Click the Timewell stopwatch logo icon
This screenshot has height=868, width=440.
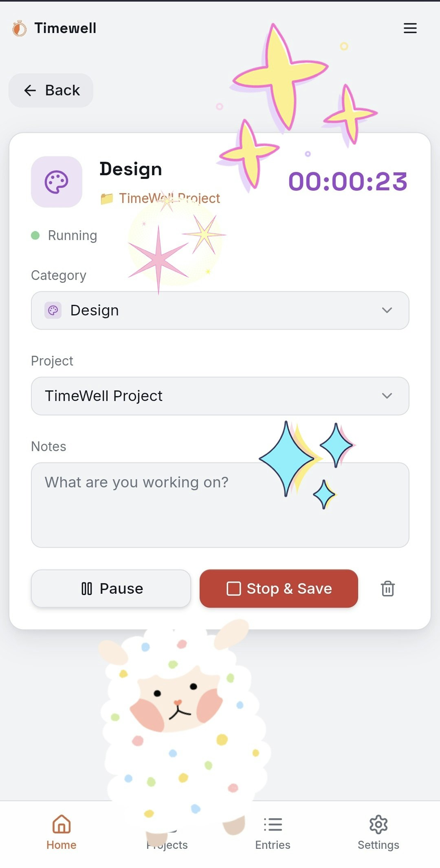18,28
